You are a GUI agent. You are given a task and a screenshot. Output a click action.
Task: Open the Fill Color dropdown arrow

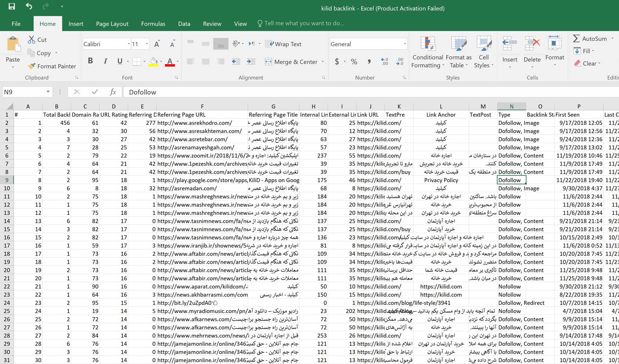coord(161,62)
